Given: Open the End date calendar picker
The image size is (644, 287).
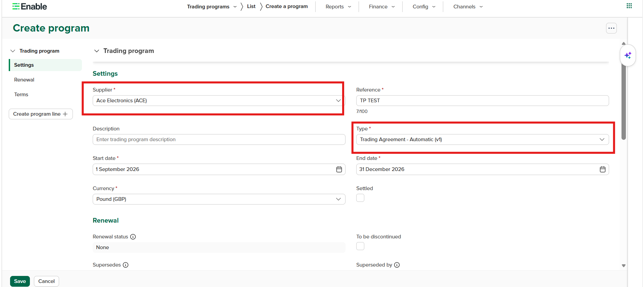Looking at the screenshot, I should coord(602,169).
